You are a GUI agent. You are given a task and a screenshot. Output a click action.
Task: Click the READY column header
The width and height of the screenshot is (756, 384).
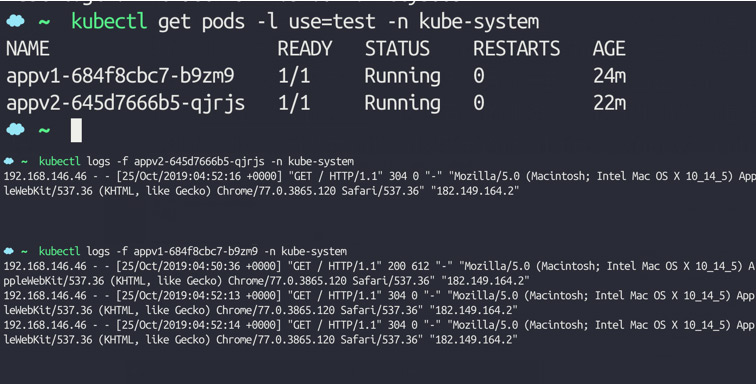tap(305, 49)
